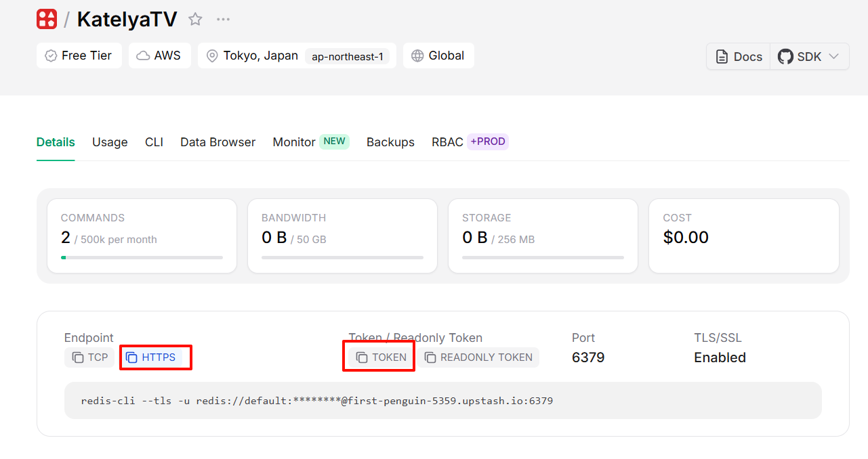
Task: Click the $0.00 cost value
Action: click(686, 237)
